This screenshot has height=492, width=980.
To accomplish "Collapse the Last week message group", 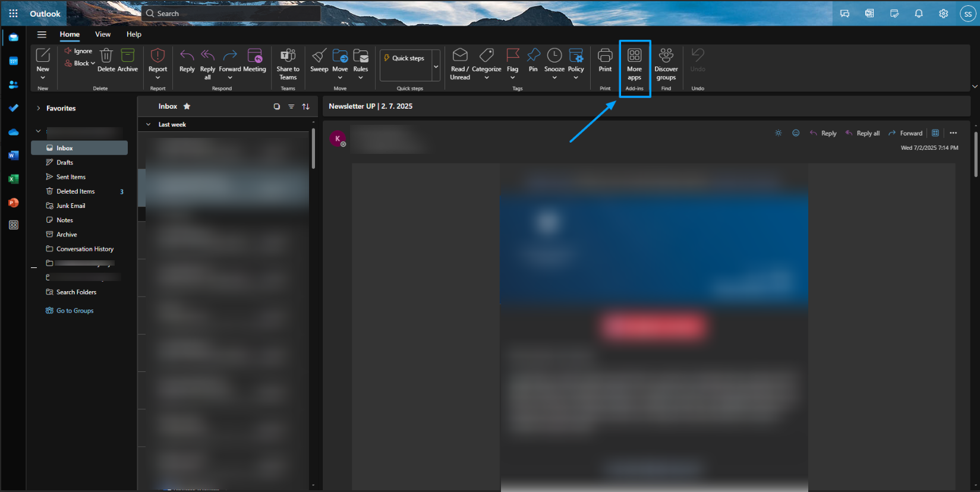I will click(x=149, y=125).
